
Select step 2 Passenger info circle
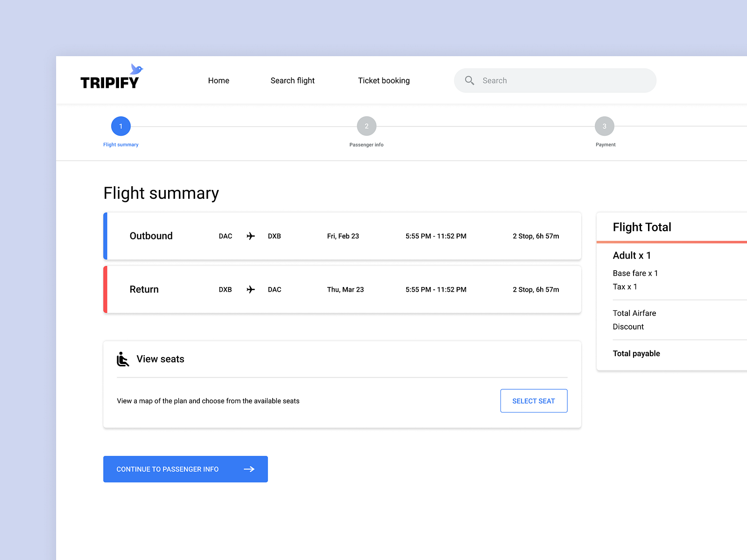[x=366, y=126]
